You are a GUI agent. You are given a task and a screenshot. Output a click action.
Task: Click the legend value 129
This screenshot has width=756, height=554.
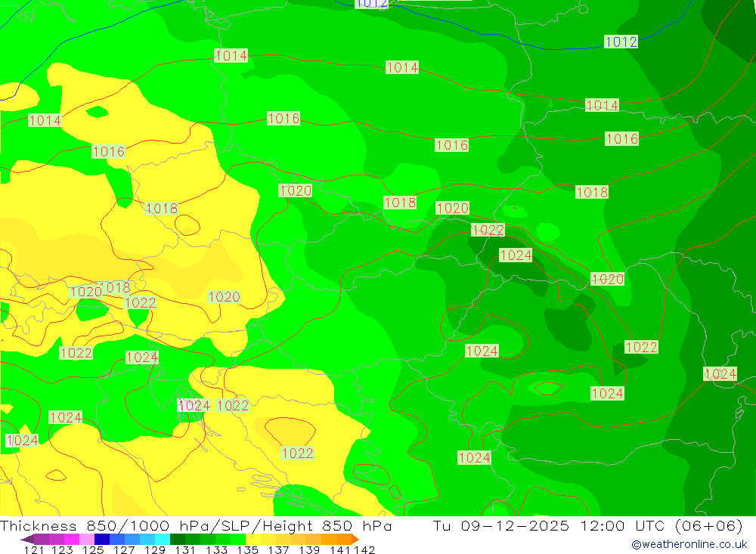coord(155,550)
